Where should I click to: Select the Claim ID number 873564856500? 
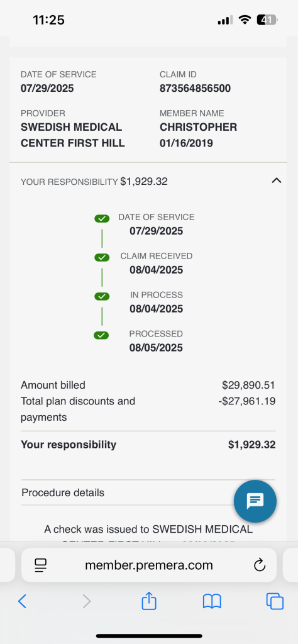[x=195, y=88]
